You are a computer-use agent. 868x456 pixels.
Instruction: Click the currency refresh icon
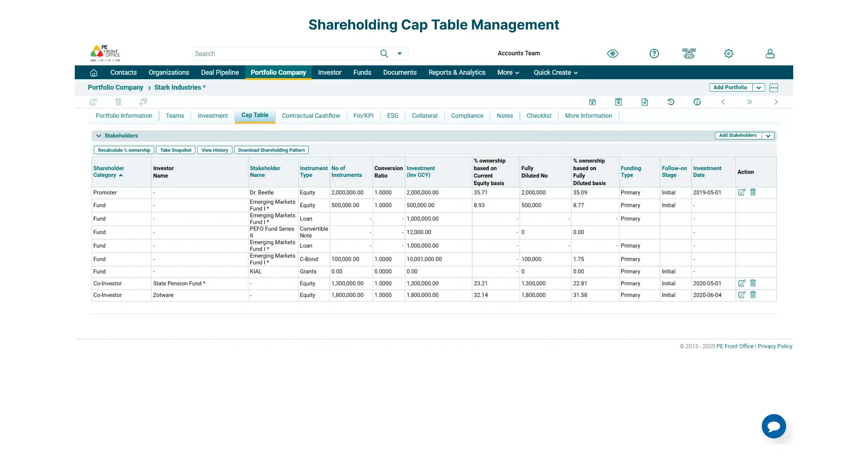(697, 102)
